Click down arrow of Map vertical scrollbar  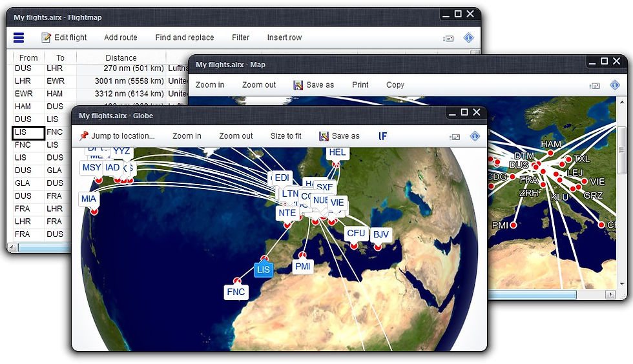[x=621, y=285]
